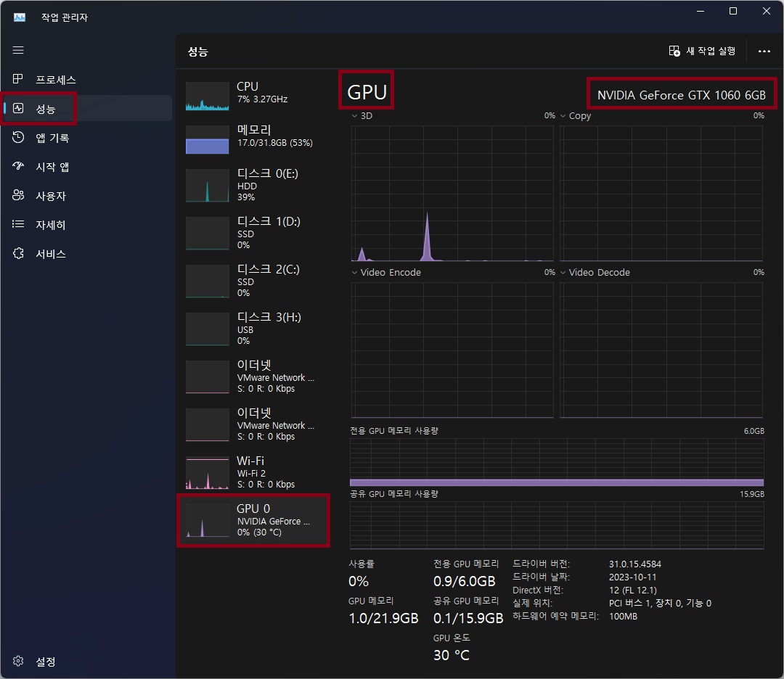Select the lower 이더넷 VMware Network item

point(253,424)
